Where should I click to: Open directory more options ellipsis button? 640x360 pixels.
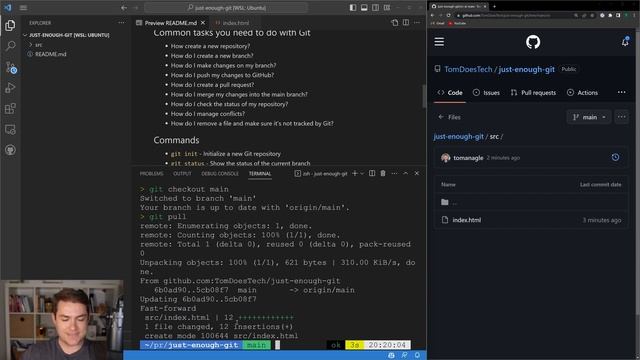pos(622,117)
